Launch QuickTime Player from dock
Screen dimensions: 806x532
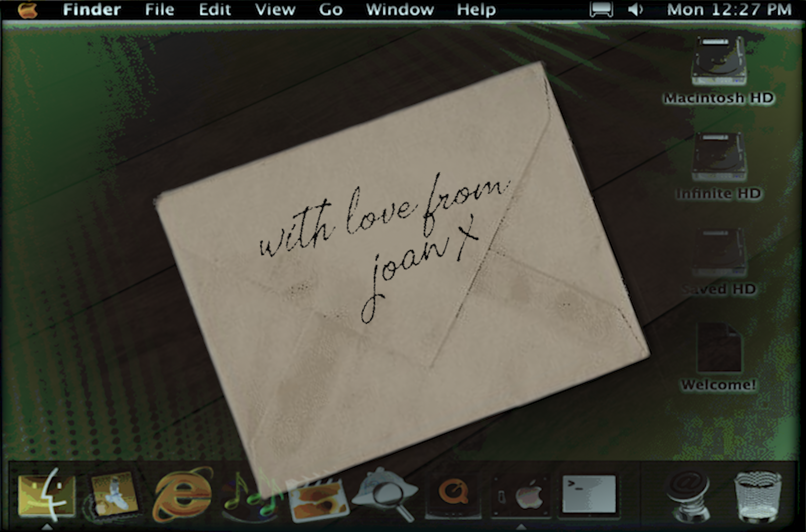[453, 494]
